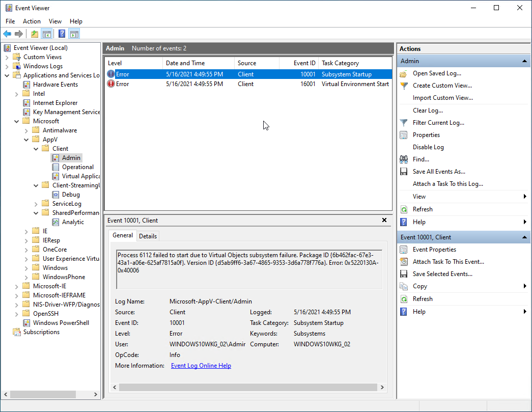
Task: Click the Event Properties icon
Action: [x=404, y=250]
